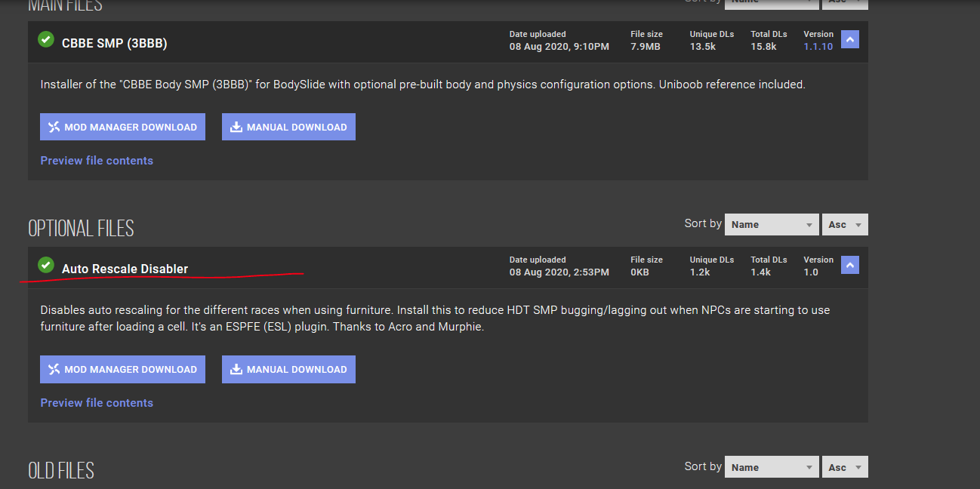
Task: Click the Disables auto rescaling description text
Action: 435,318
